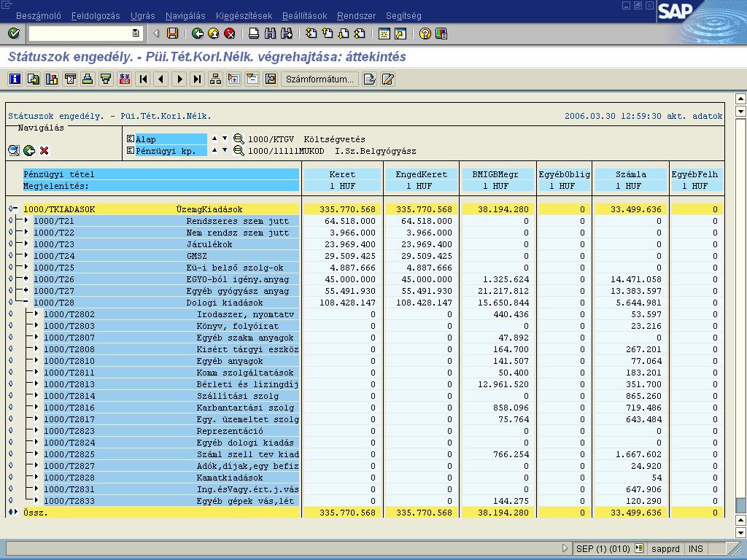The image size is (747, 560).
Task: Click the Print icon in standard toolbar
Action: [254, 34]
